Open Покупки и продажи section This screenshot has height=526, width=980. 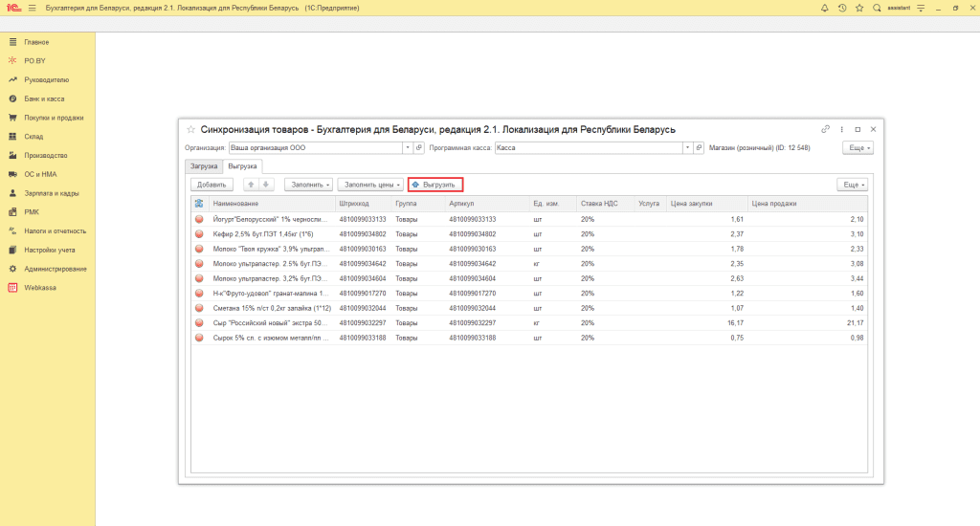pos(54,118)
